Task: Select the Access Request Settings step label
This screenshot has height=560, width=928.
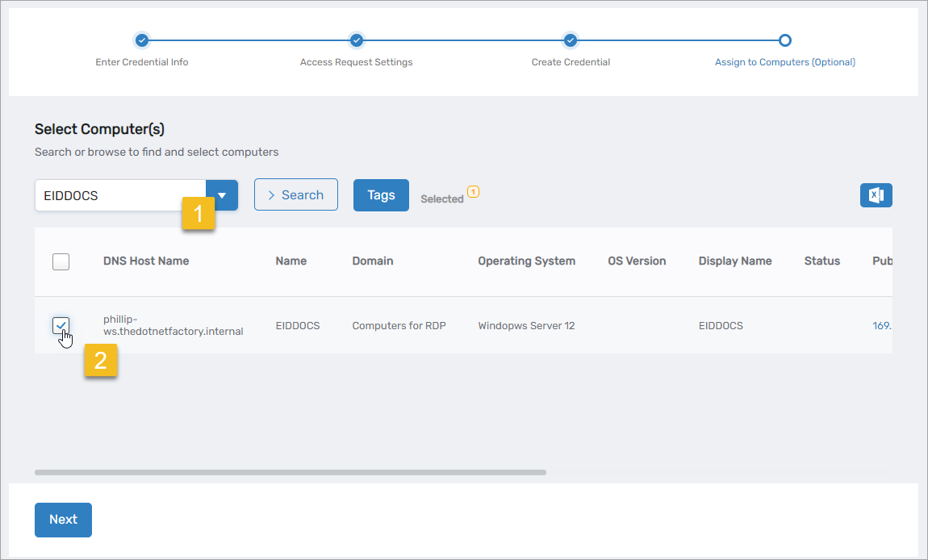Action: 356,62
